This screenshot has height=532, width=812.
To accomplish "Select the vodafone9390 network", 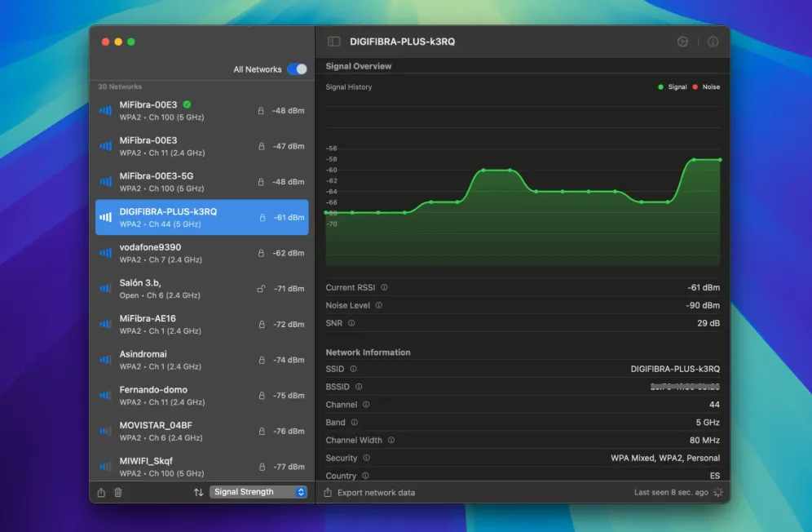I will (201, 253).
